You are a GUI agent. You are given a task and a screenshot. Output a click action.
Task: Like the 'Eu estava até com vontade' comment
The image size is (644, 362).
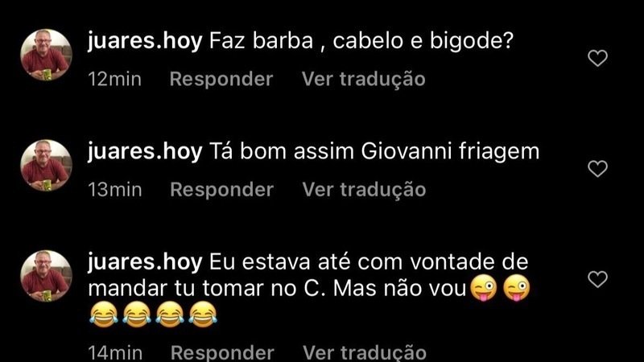pyautogui.click(x=597, y=279)
